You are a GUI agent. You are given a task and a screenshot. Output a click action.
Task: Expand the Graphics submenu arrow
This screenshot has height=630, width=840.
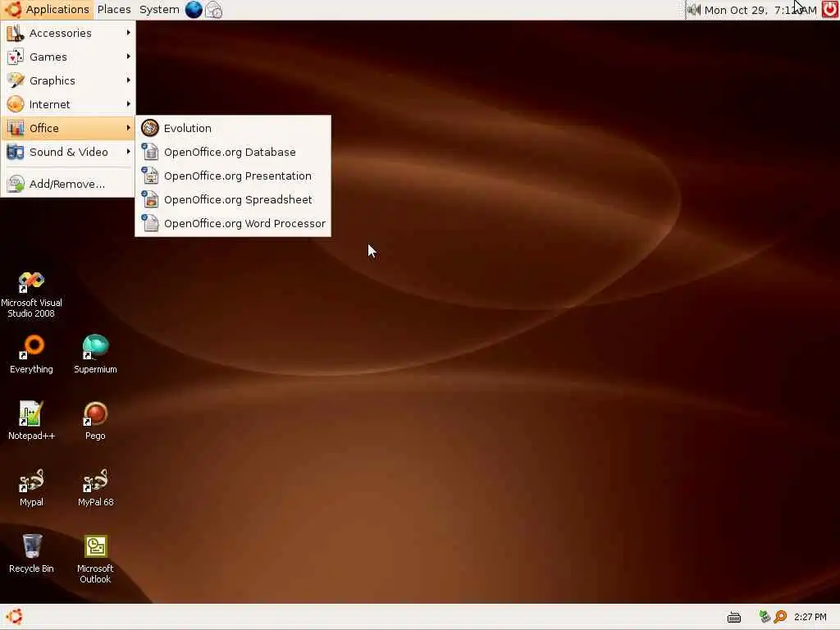pyautogui.click(x=129, y=80)
